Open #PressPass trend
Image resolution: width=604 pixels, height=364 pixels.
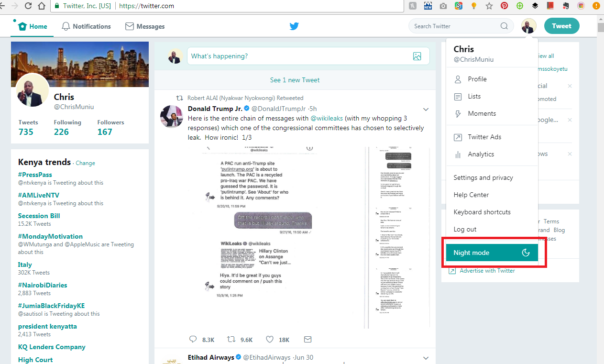pyautogui.click(x=35, y=175)
